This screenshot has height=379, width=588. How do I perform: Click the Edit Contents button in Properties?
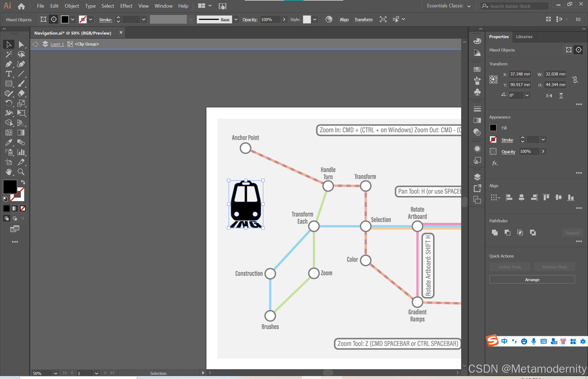point(578,50)
